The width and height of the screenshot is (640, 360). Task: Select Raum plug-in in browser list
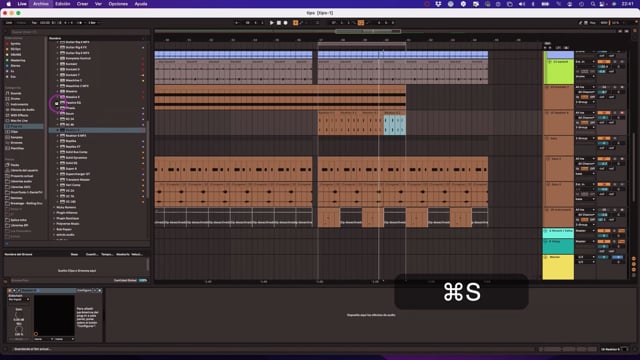coord(70,113)
